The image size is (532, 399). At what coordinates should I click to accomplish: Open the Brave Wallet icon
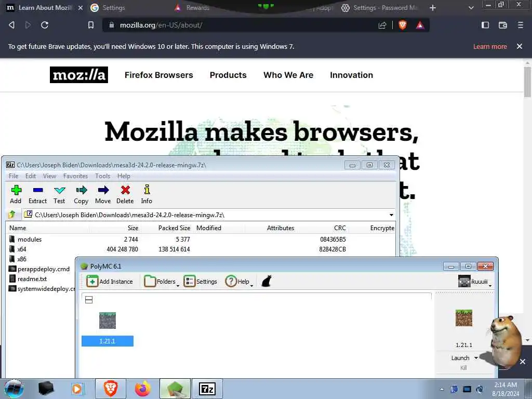point(503,25)
